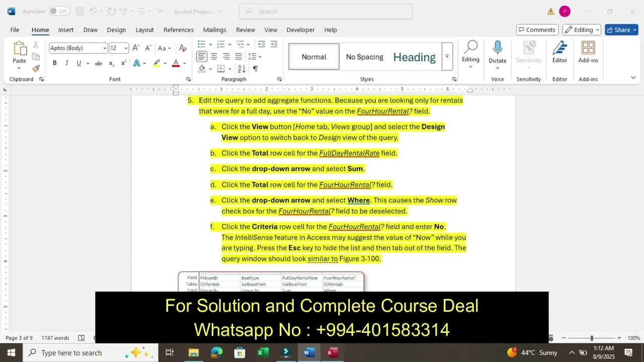Toggle Italic formatting
This screenshot has width=644, height=362.
point(67,63)
